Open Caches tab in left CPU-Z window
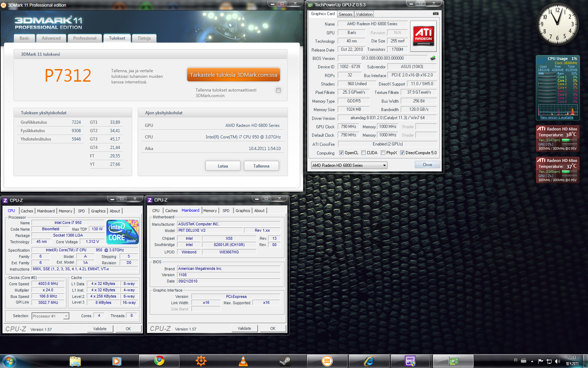Viewport: 588px width, 368px height. point(27,211)
